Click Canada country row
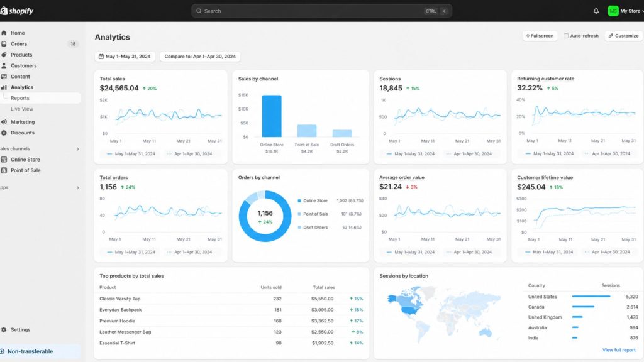 click(583, 307)
